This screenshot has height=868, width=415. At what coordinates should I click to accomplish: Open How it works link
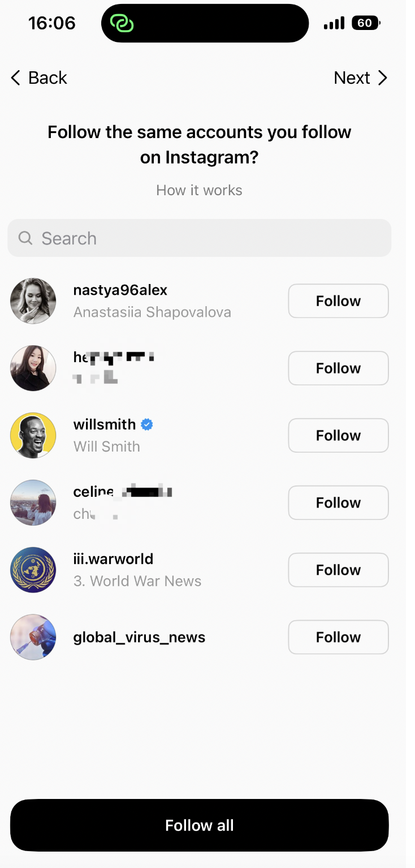point(199,190)
